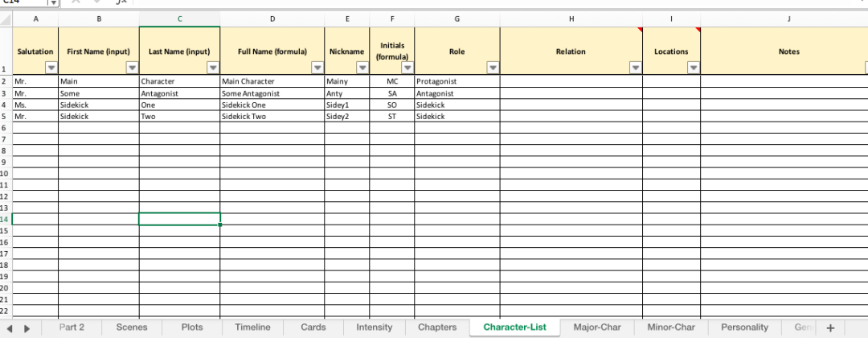This screenshot has height=338, width=868.
Task: Select column H header
Action: point(571,19)
